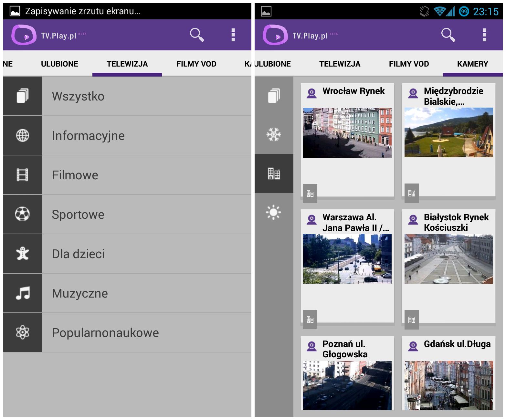506x420 pixels.
Task: Choose the Wszystko category
Action: 127,96
